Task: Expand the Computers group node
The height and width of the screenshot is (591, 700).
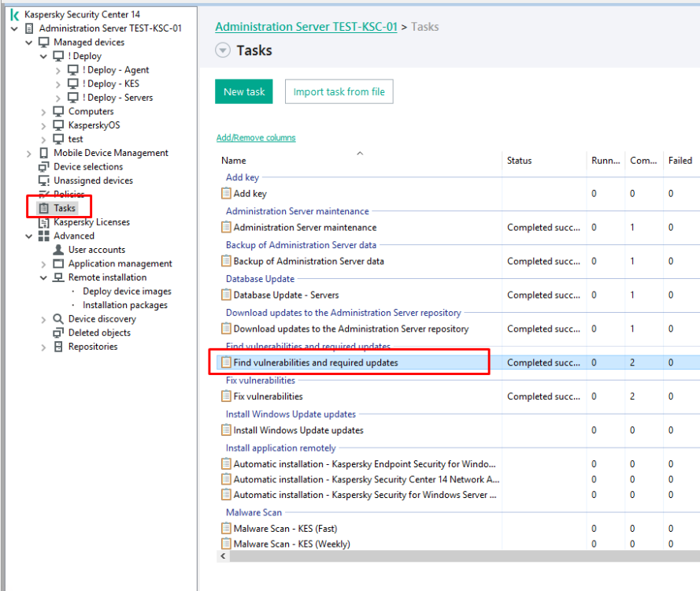Action: (x=44, y=112)
